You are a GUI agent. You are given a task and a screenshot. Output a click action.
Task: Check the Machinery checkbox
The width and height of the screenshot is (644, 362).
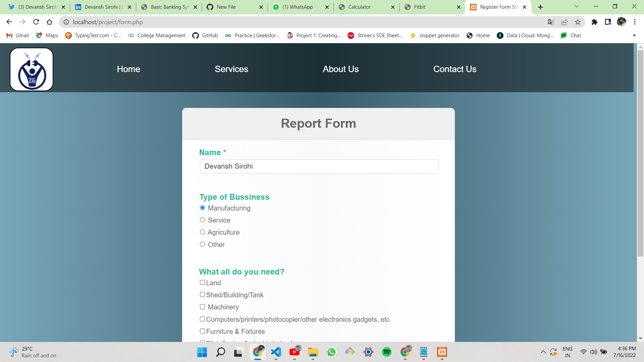click(202, 307)
